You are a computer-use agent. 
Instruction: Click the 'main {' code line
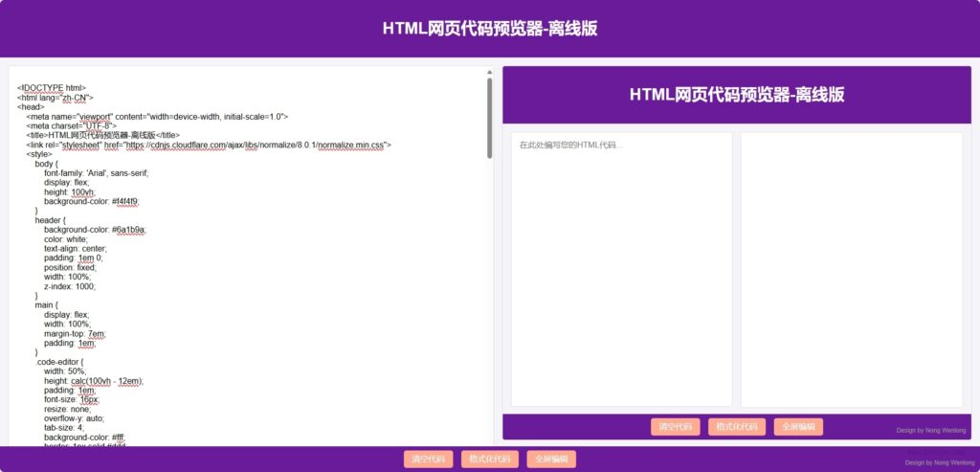point(46,305)
